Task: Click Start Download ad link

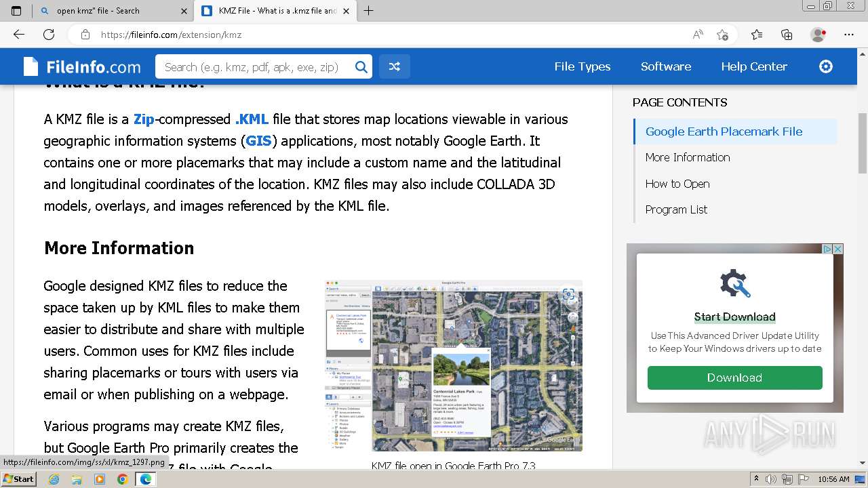Action: [x=734, y=317]
